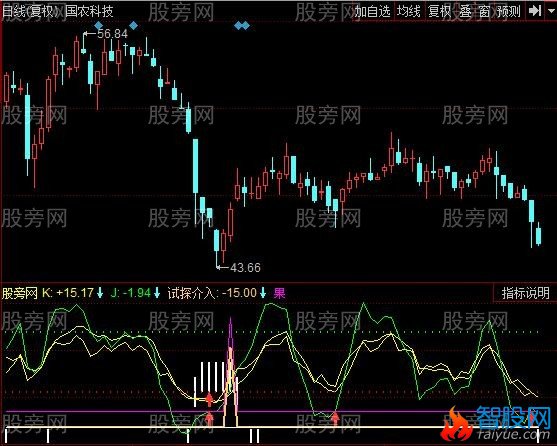This screenshot has width=557, height=446.
Task: Toggle the 复权 adjustment button
Action: click(440, 12)
